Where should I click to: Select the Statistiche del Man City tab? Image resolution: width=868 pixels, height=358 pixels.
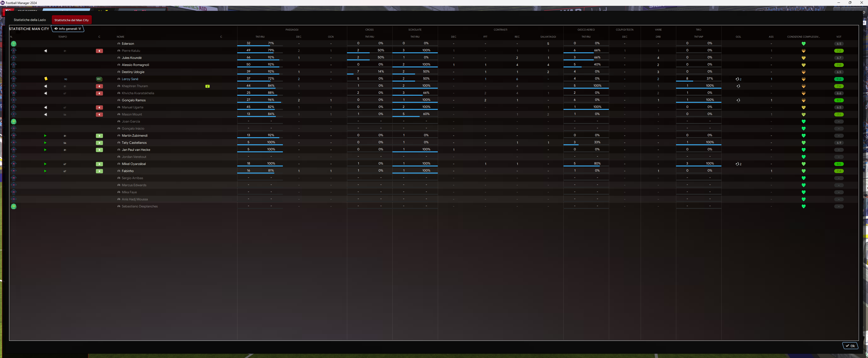click(71, 20)
